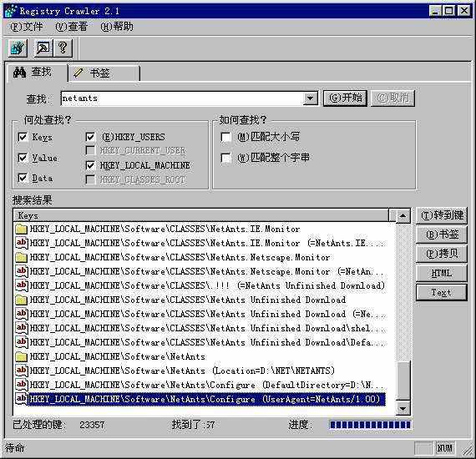Click the blue search progress bar
Screen dimensions: 476x459
point(370,425)
